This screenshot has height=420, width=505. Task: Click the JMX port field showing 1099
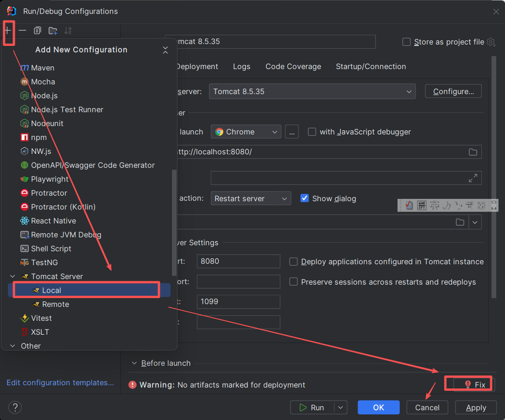pos(238,301)
